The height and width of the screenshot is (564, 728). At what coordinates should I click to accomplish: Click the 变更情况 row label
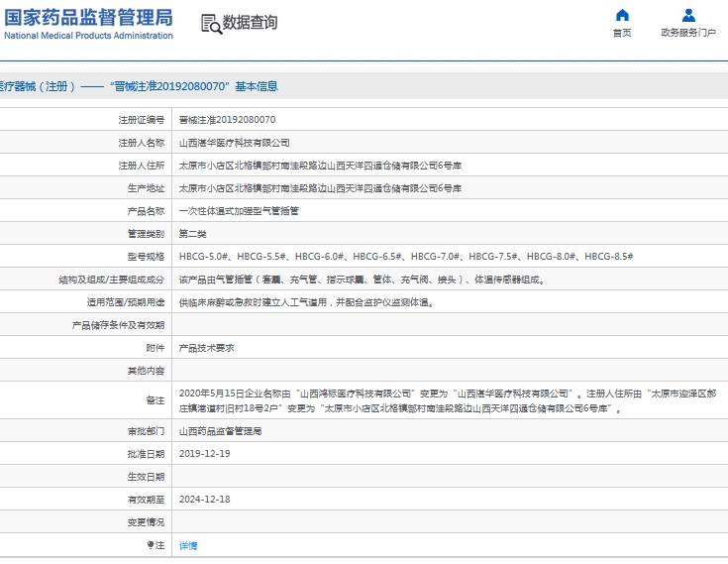(x=146, y=522)
